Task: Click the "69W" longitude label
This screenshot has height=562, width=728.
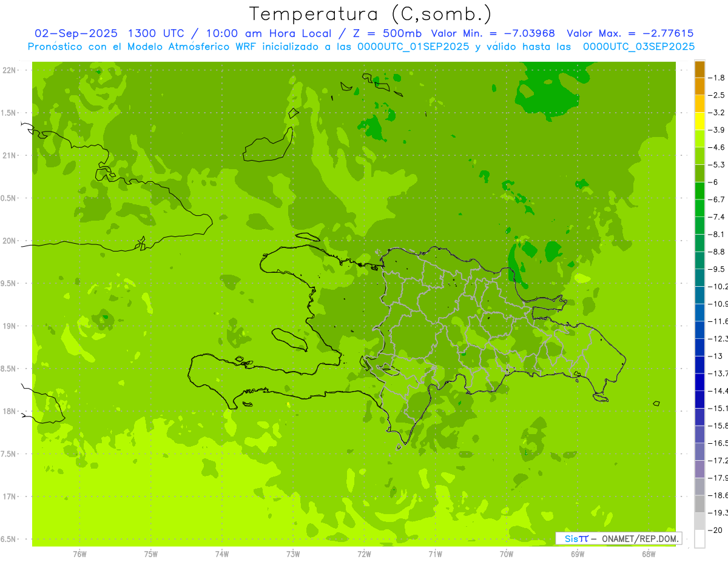Action: pyautogui.click(x=578, y=554)
